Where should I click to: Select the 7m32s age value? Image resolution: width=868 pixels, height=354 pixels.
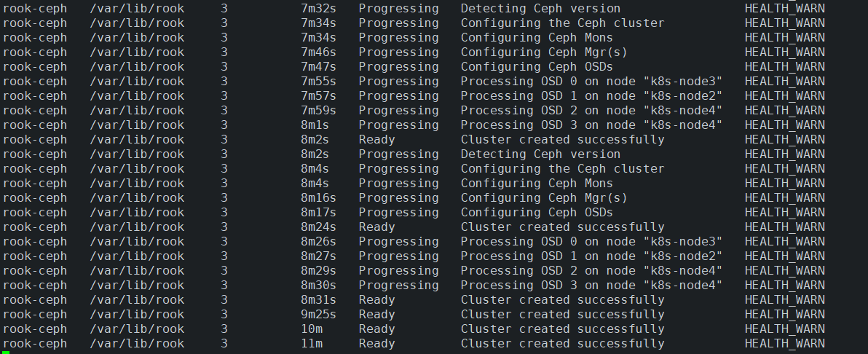click(318, 9)
